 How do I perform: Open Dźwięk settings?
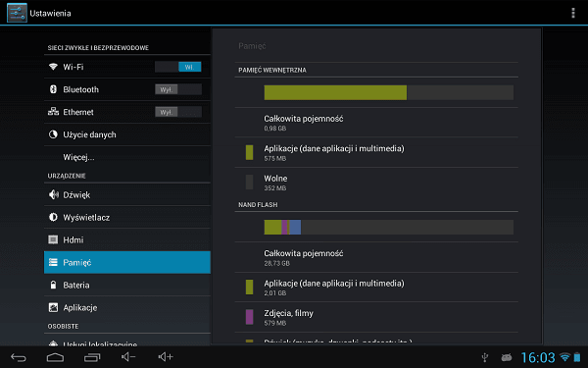pyautogui.click(x=127, y=194)
